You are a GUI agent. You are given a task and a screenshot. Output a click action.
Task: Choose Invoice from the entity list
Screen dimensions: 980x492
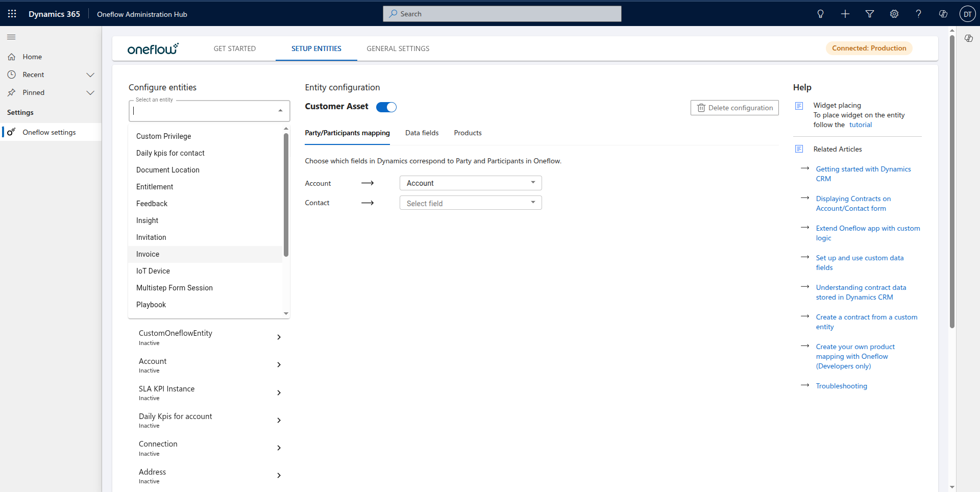pos(205,254)
